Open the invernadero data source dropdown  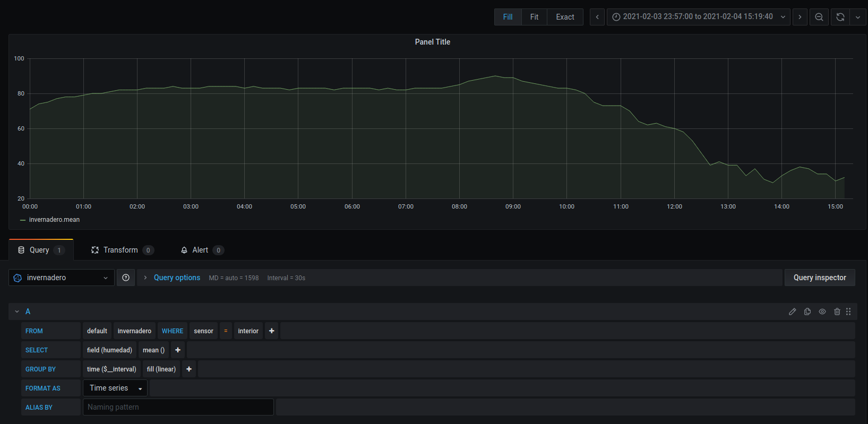pos(62,278)
